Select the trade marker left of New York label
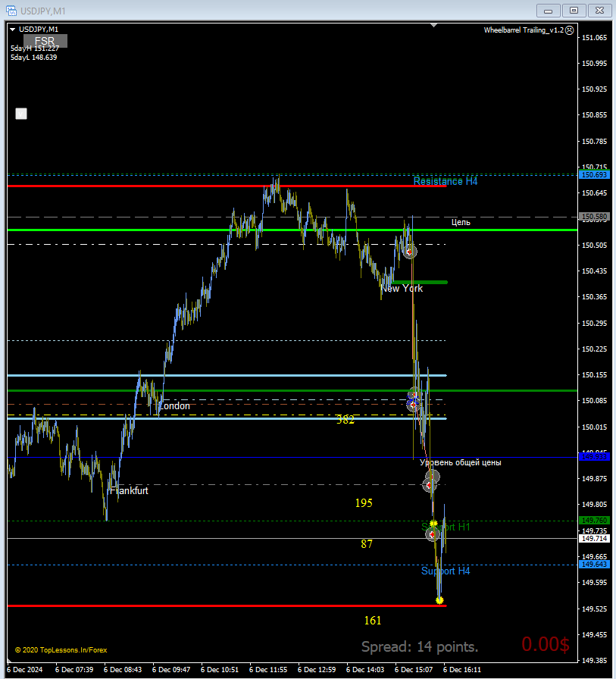 pyautogui.click(x=410, y=252)
